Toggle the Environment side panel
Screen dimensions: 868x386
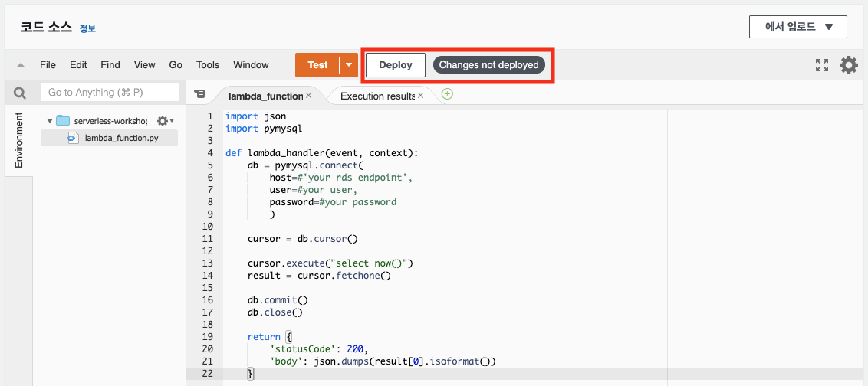pyautogui.click(x=19, y=140)
